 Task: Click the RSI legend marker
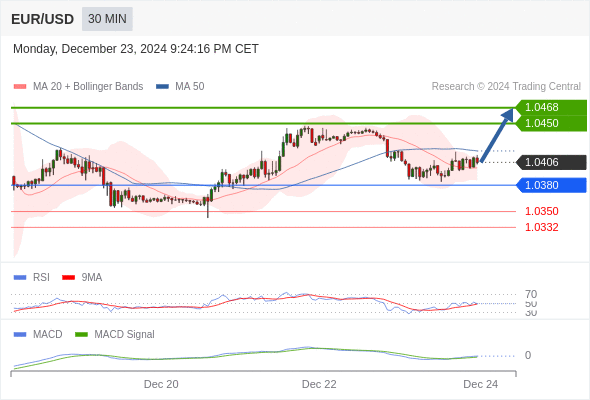[20, 278]
